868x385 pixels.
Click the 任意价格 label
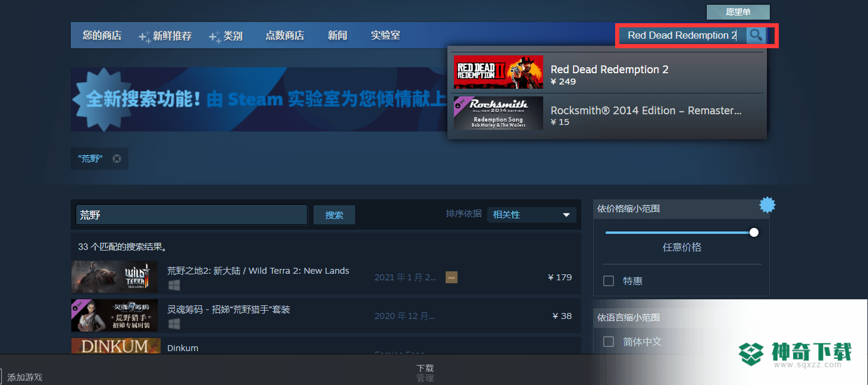pyautogui.click(x=682, y=247)
